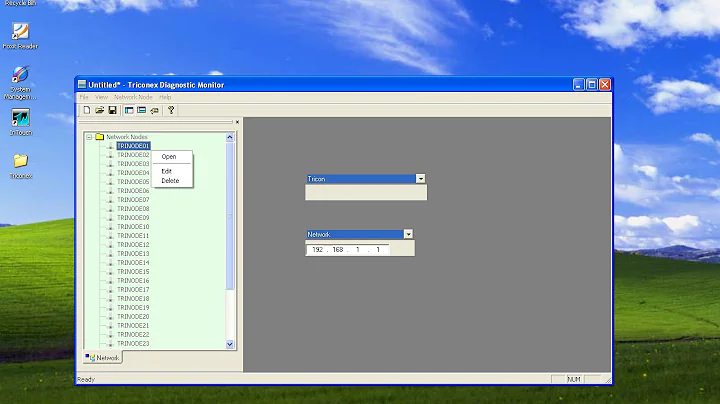
Task: Click the Ready status bar text
Action: coord(86,379)
